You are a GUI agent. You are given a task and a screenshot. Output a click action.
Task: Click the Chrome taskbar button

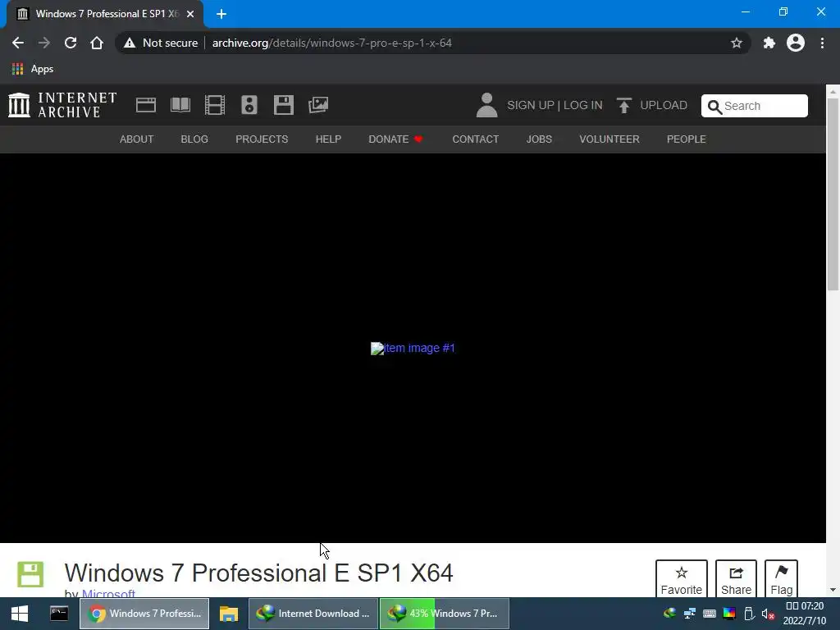[x=144, y=614]
